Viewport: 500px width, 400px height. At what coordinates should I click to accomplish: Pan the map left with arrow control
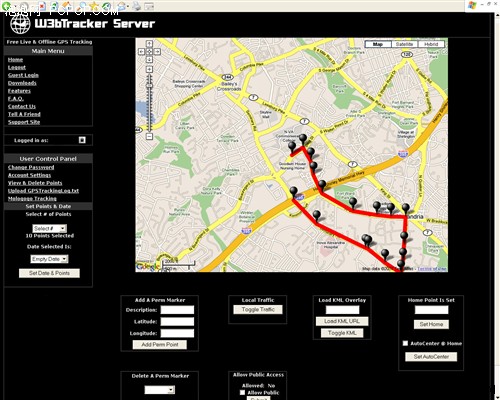(x=141, y=52)
